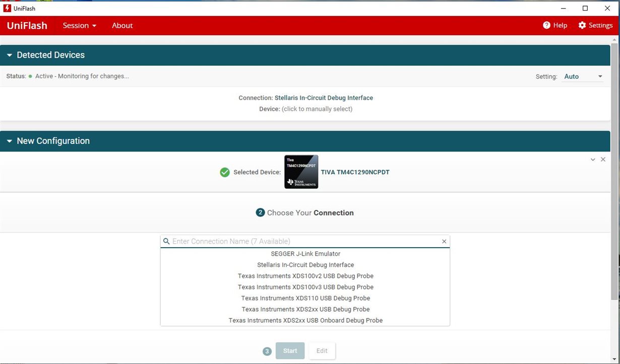Screen dimensions: 620x364
Task: Open the About page
Action: click(122, 26)
